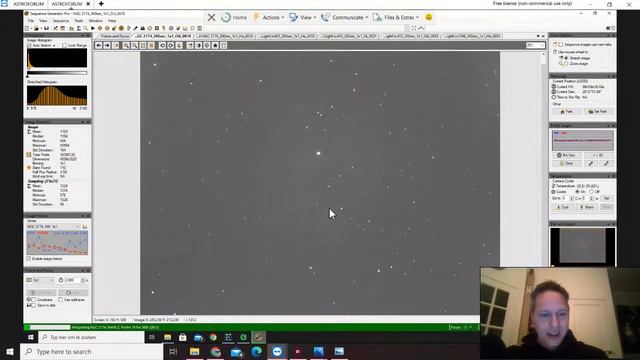640x360 pixels.
Task: Click the remote Windows Start button
Action: click(31, 337)
